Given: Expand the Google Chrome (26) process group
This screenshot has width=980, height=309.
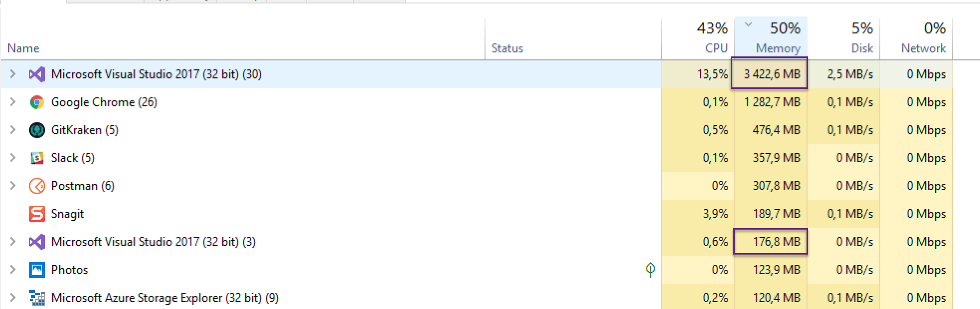Looking at the screenshot, I should click(12, 102).
